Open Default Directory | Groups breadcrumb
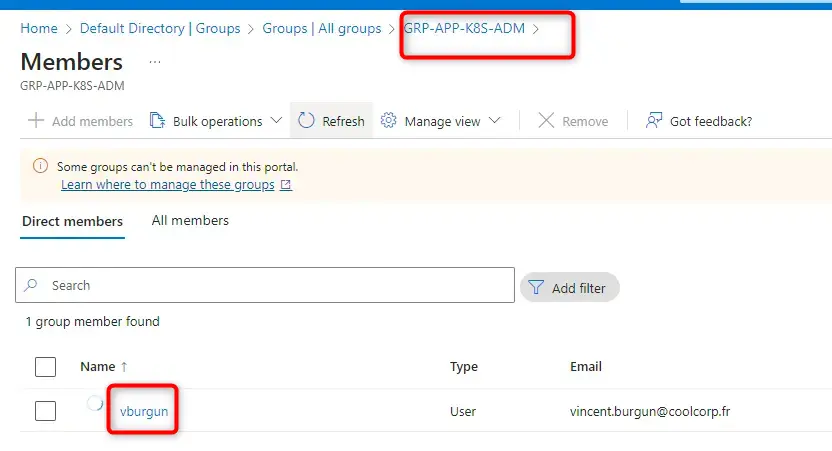Viewport: 832px width, 451px height. pos(160,28)
